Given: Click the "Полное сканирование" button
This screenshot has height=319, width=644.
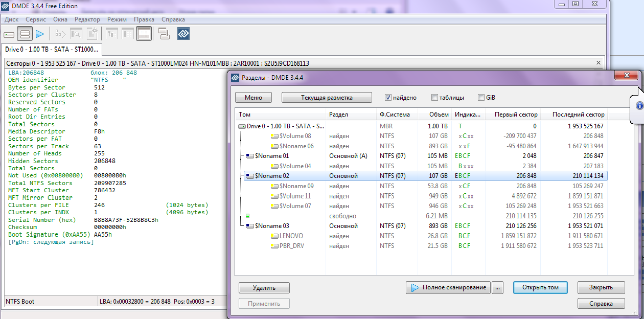Looking at the screenshot, I should point(448,287).
